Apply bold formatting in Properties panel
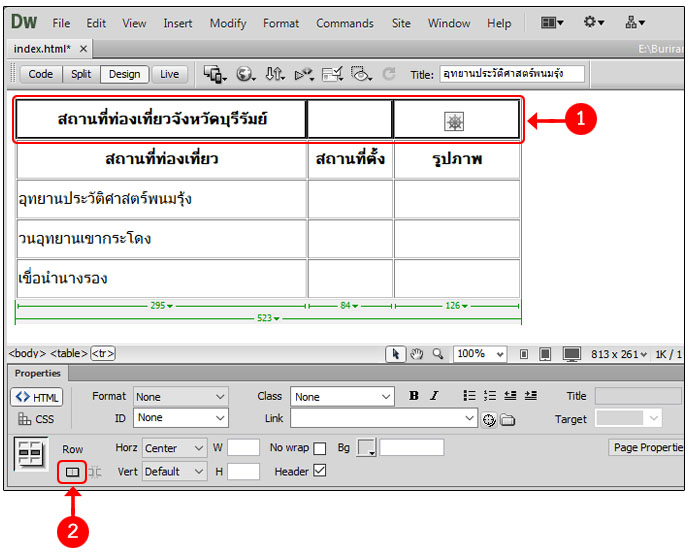Screen dimensions: 691x554 tap(414, 396)
